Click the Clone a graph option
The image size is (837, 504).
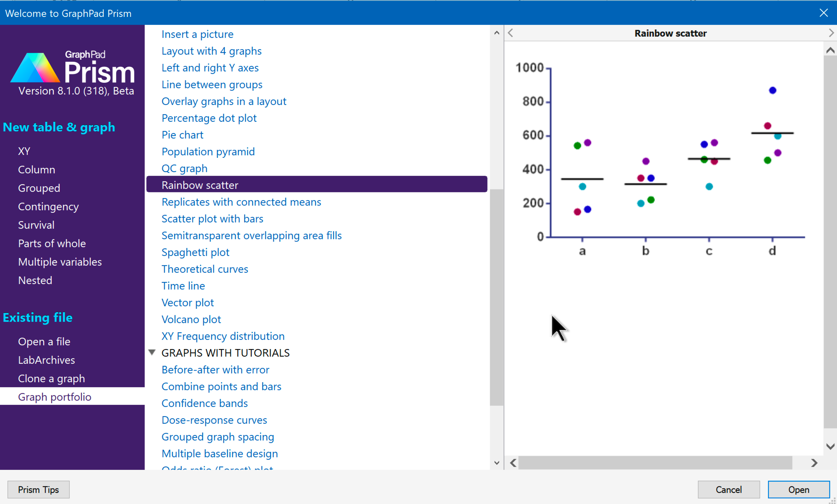(51, 378)
